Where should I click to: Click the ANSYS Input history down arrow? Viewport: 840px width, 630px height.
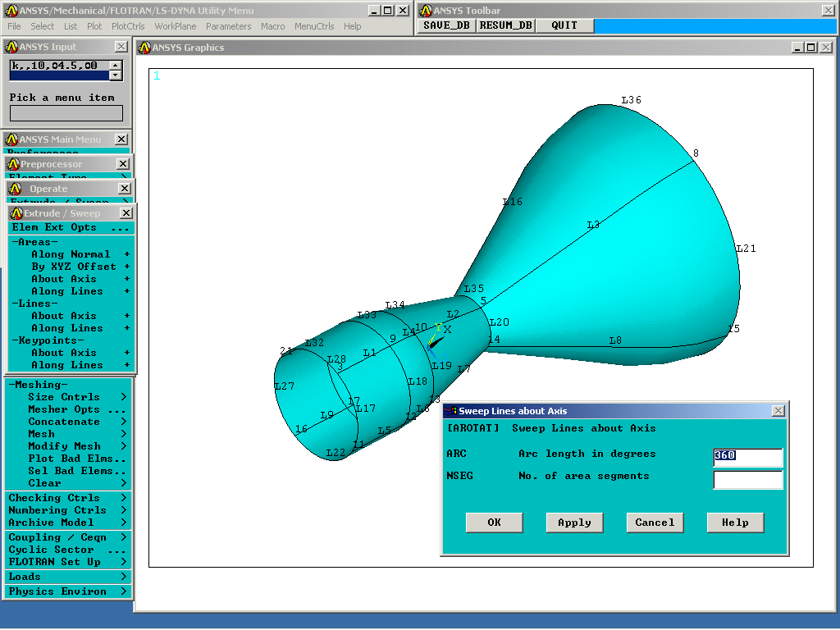pos(116,75)
